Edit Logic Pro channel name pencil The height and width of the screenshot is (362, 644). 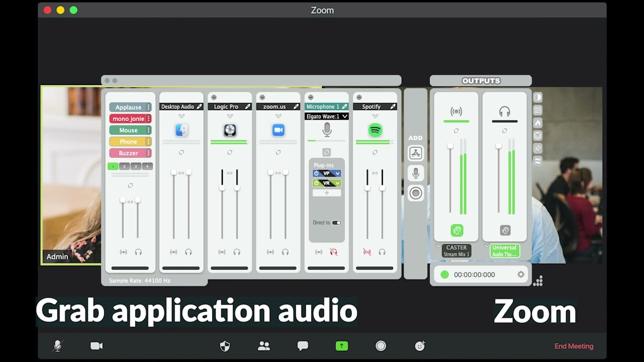click(247, 107)
